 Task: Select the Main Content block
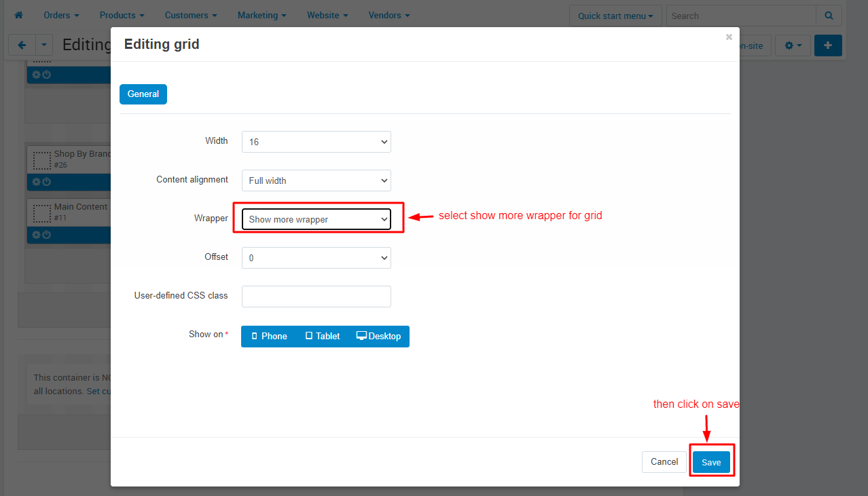pyautogui.click(x=69, y=212)
